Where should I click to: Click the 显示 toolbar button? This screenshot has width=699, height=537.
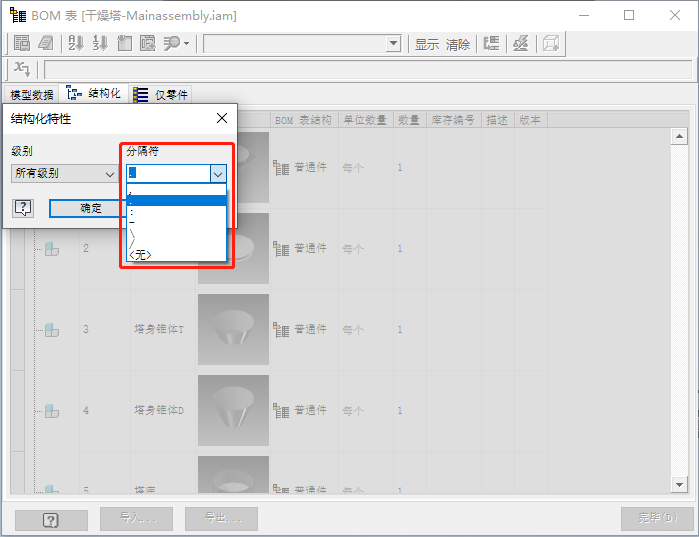(427, 45)
